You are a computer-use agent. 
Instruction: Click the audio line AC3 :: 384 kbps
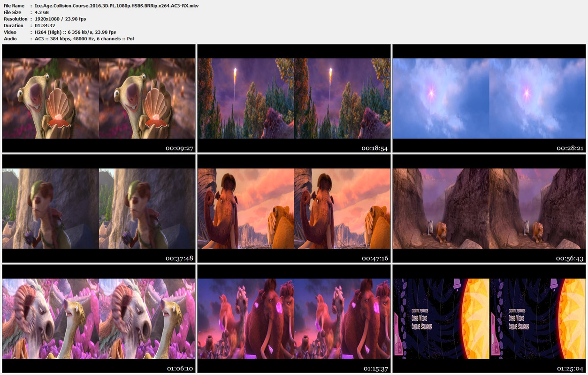point(84,38)
